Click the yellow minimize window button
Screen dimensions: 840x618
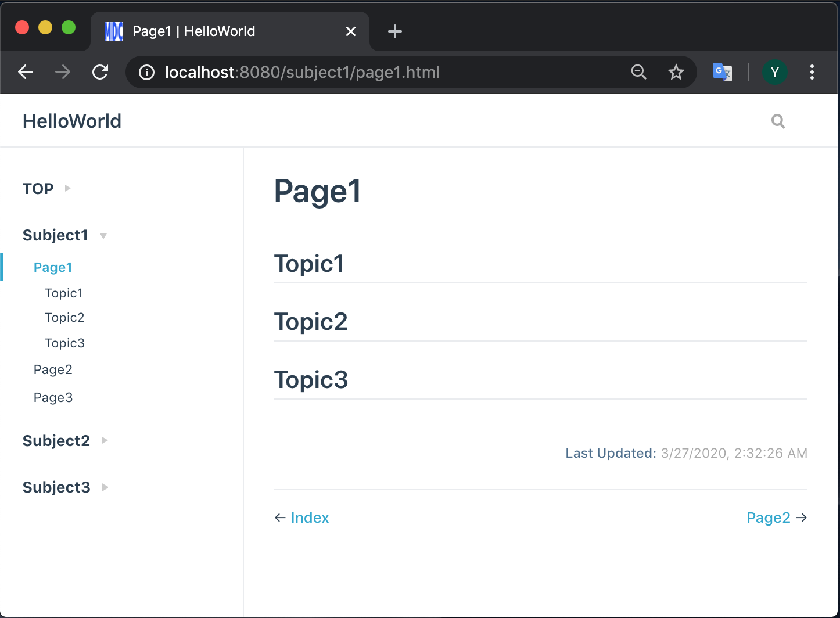click(x=45, y=27)
